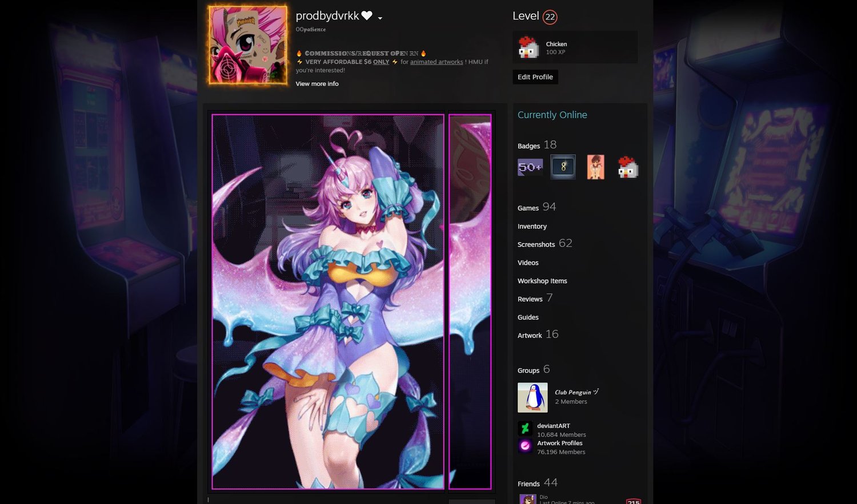Open friend Dio's avatar

point(527,499)
